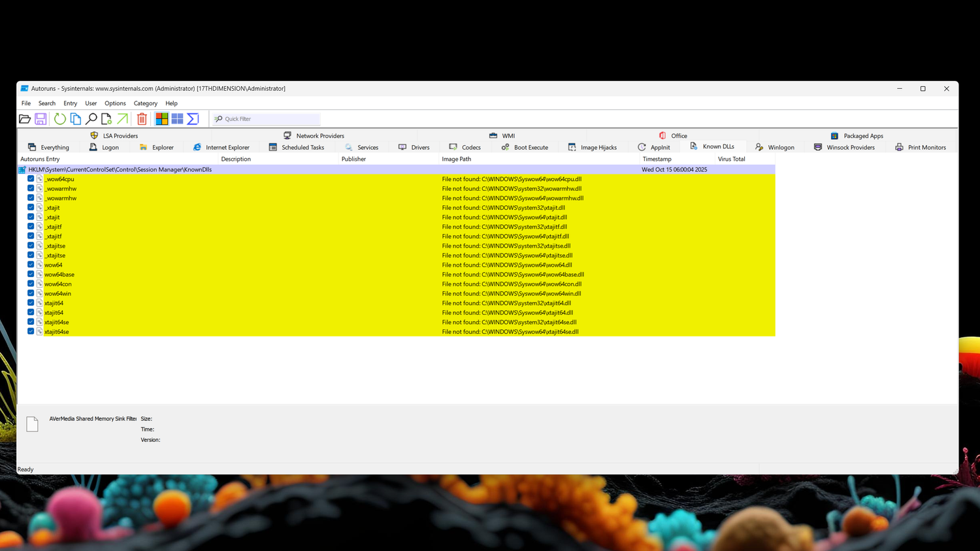Switch to the LSA Providers tab

tap(114, 135)
